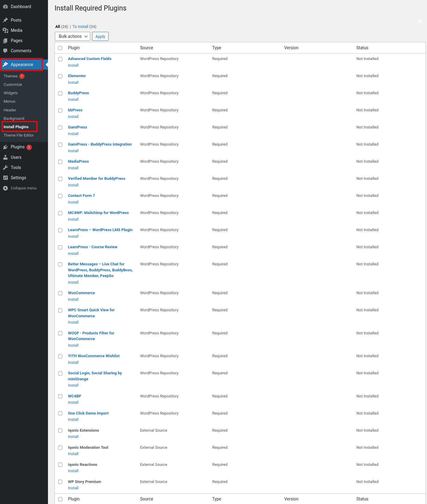Click the Comments speech bubble icon

tap(5, 51)
